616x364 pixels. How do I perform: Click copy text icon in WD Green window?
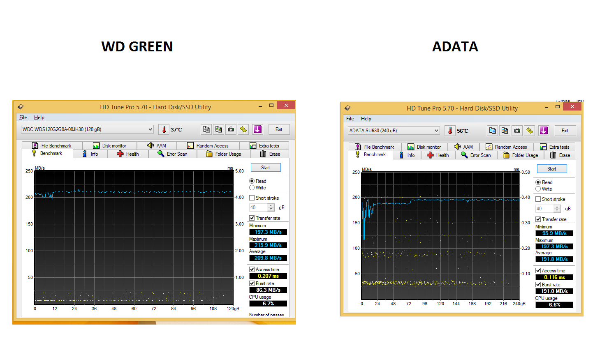pos(206,129)
